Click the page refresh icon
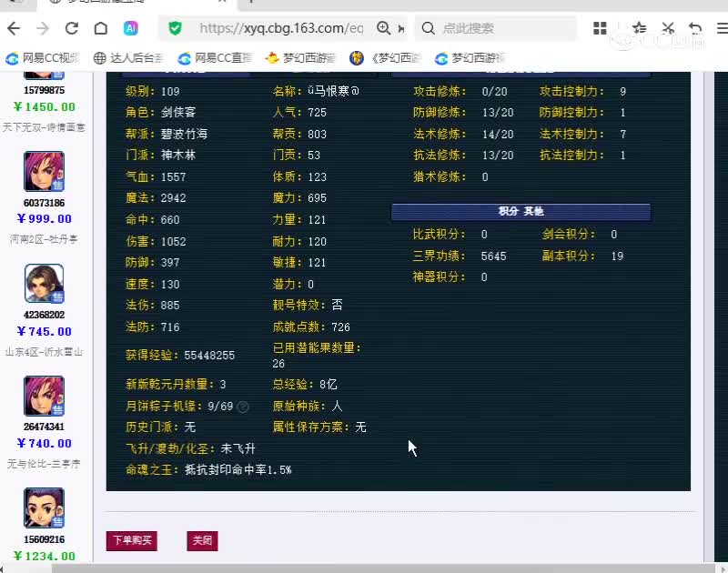The width and height of the screenshot is (728, 573). [x=71, y=28]
